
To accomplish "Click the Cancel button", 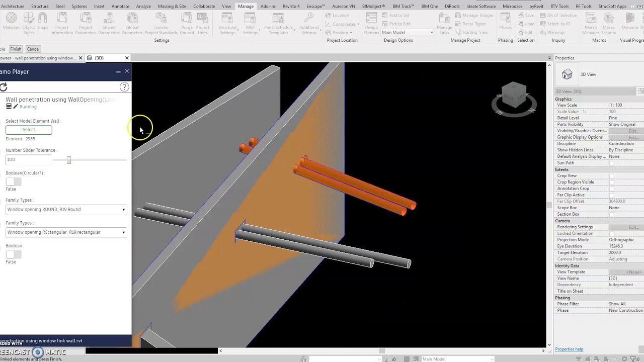I will (x=33, y=49).
